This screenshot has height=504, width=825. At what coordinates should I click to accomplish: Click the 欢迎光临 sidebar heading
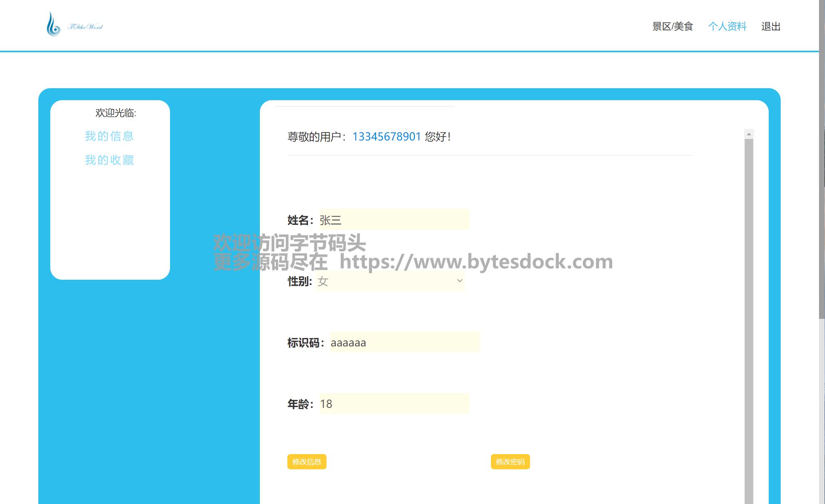coord(116,113)
